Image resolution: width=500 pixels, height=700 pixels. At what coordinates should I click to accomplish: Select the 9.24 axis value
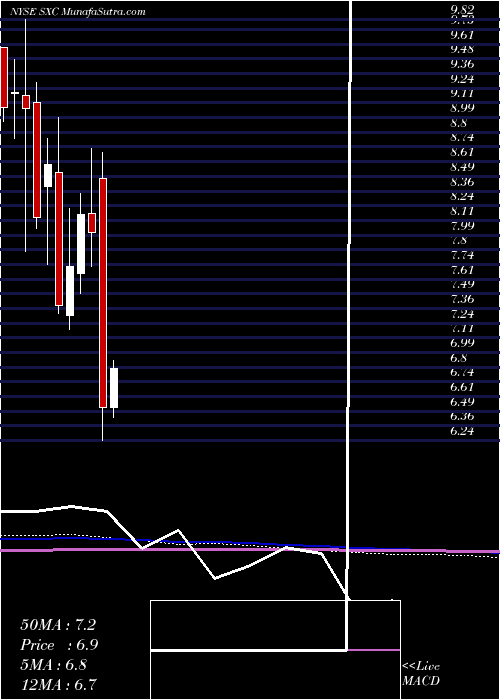(462, 79)
